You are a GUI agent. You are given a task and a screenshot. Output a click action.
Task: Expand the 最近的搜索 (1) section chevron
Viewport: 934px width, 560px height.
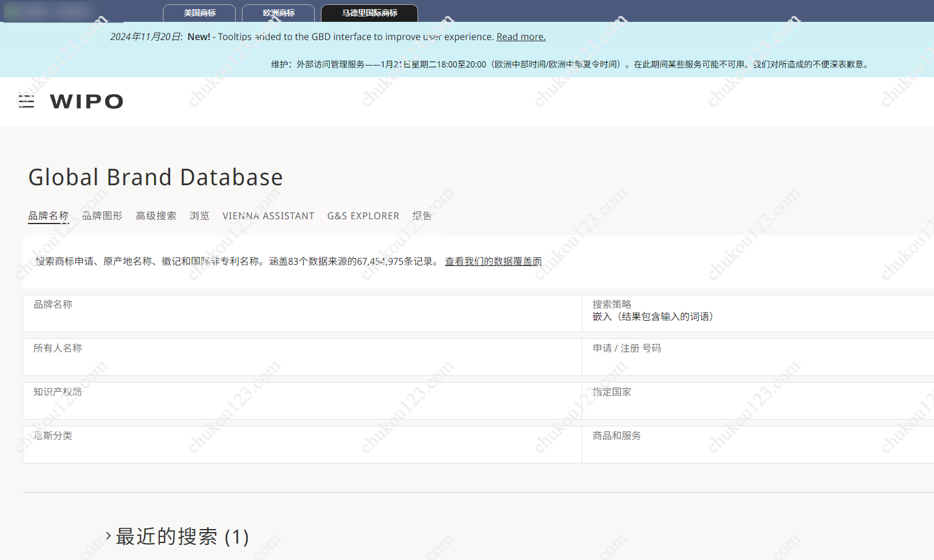pyautogui.click(x=108, y=536)
